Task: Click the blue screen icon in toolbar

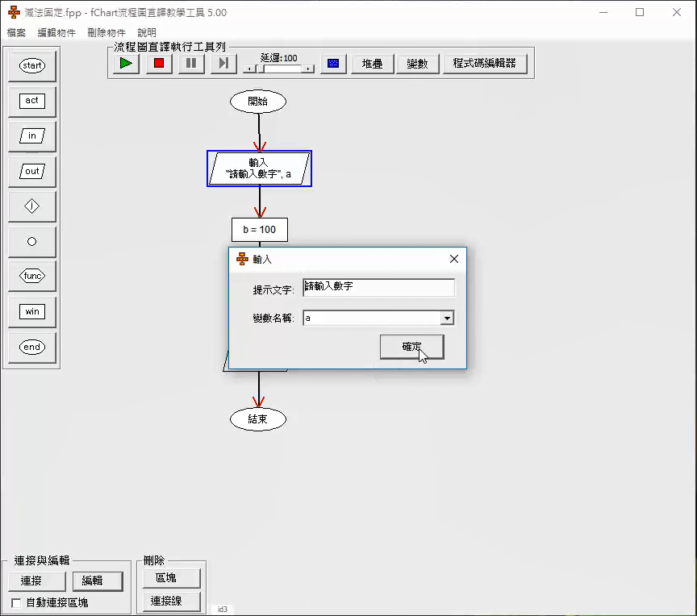Action: (332, 64)
